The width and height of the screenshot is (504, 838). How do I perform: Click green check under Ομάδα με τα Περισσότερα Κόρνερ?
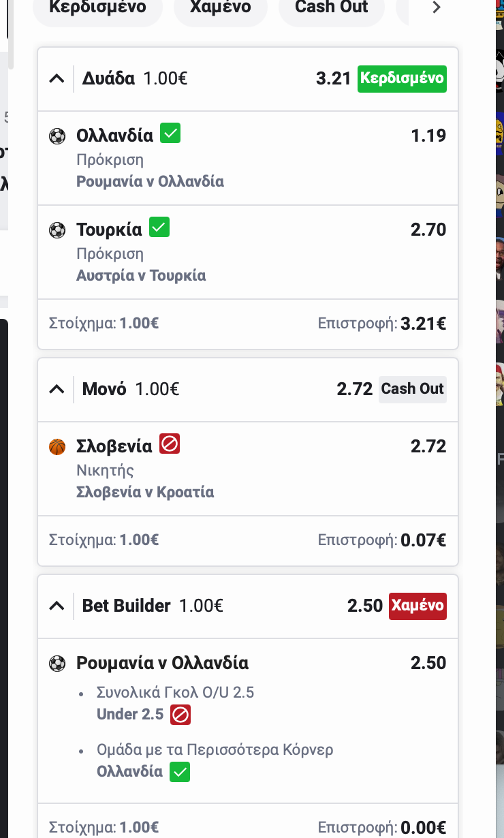click(x=180, y=772)
